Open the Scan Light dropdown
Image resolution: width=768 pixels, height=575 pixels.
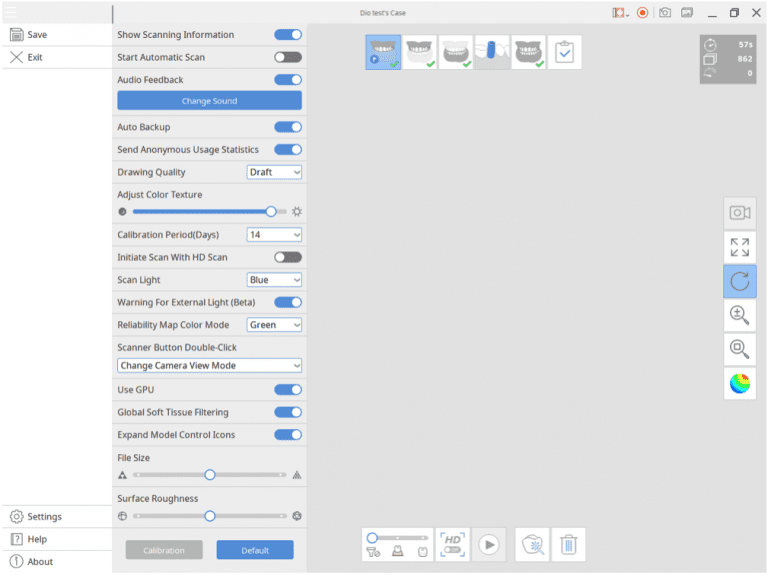click(274, 280)
